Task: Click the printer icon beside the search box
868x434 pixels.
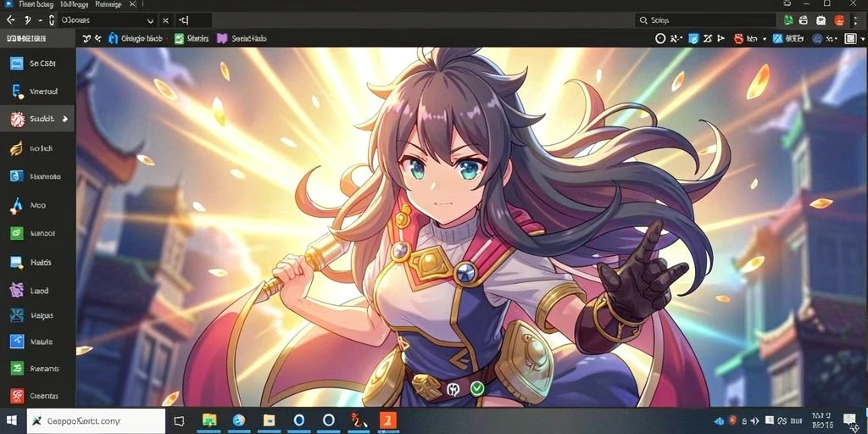Action: point(804,20)
